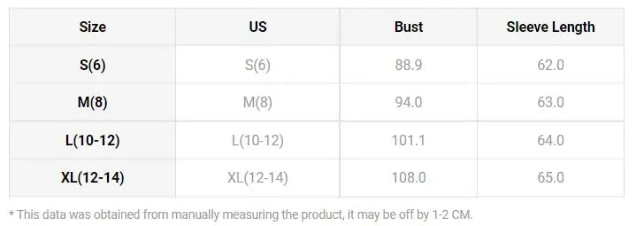Click bust value 108.0
Image resolution: width=644 pixels, height=226 pixels.
(409, 178)
